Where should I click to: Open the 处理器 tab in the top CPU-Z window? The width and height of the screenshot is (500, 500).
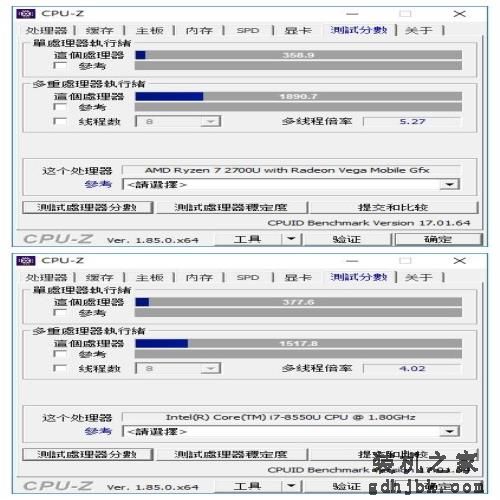46,30
